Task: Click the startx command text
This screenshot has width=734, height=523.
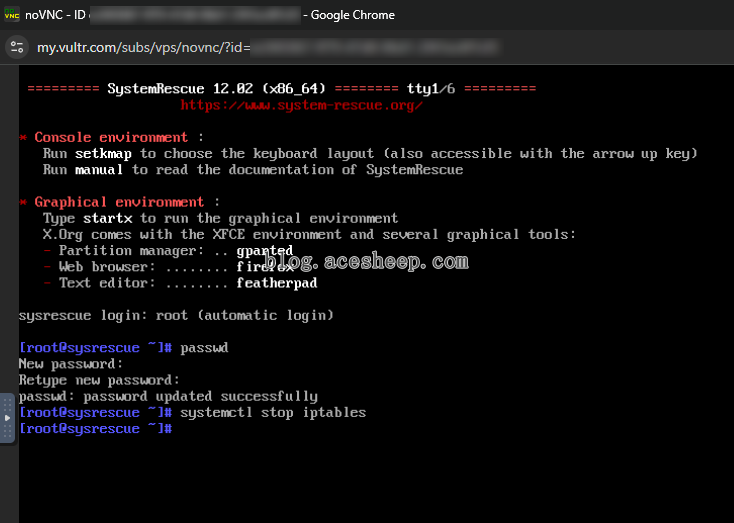Action: click(107, 218)
